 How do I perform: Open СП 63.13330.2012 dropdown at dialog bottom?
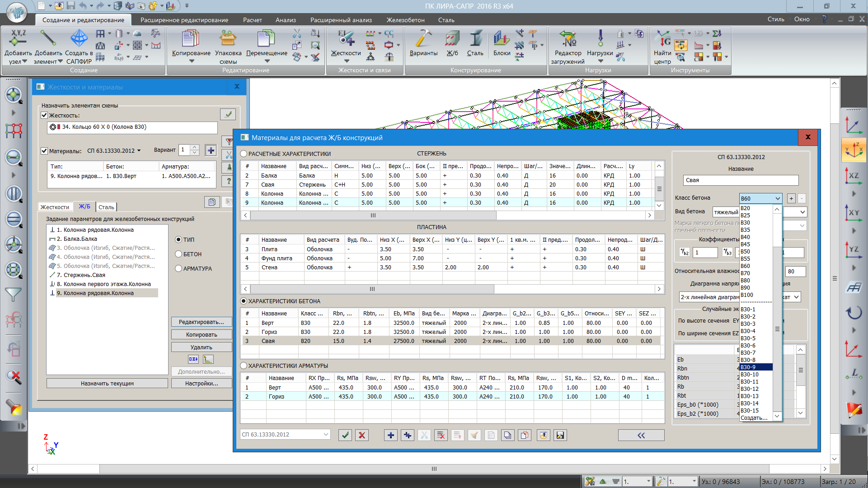coord(285,435)
